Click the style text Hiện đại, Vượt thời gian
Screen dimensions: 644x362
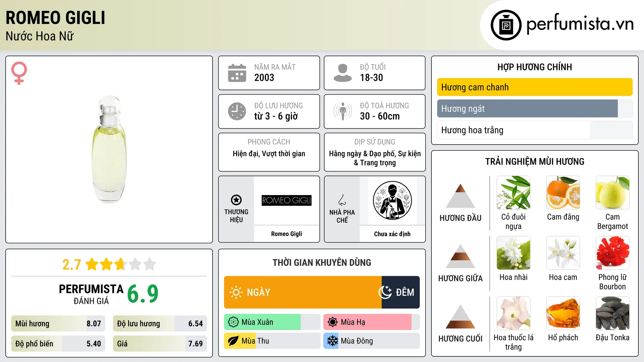coord(269,154)
